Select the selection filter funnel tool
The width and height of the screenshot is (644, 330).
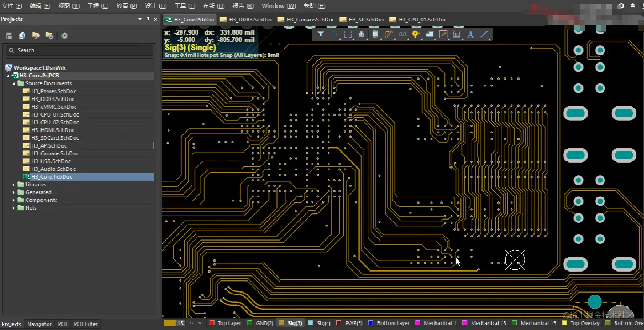[320, 34]
